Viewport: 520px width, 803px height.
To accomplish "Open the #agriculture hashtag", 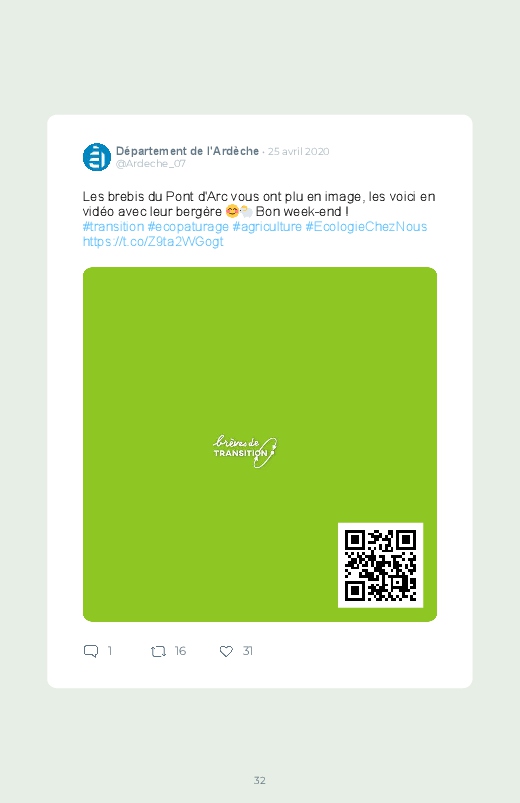I will tap(267, 226).
